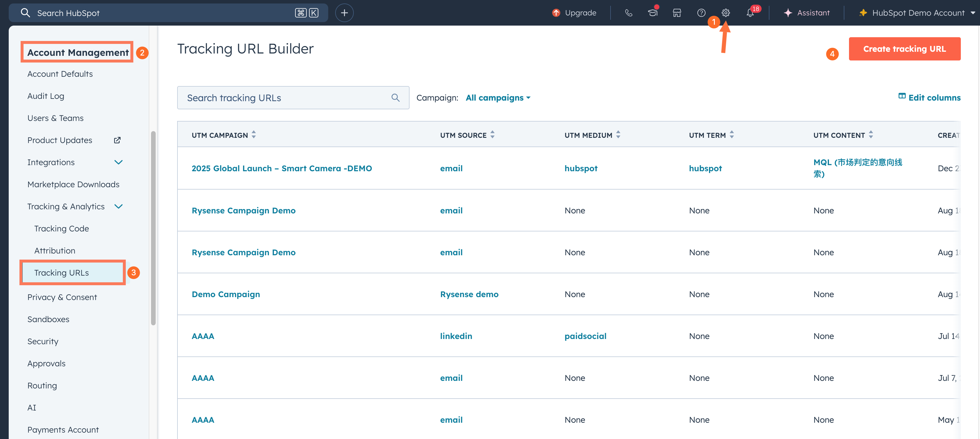980x439 pixels.
Task: Click the plus quick-create icon
Action: 344,13
